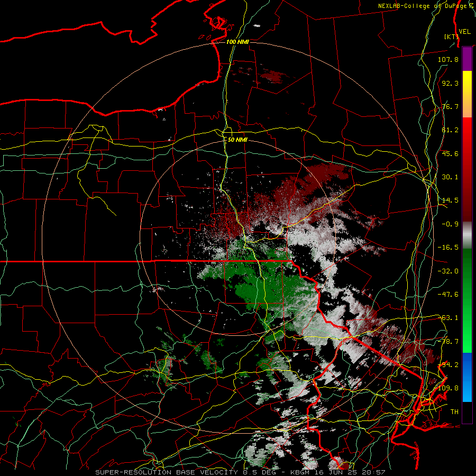Select the -63.1 velocity scale value

click(448, 318)
